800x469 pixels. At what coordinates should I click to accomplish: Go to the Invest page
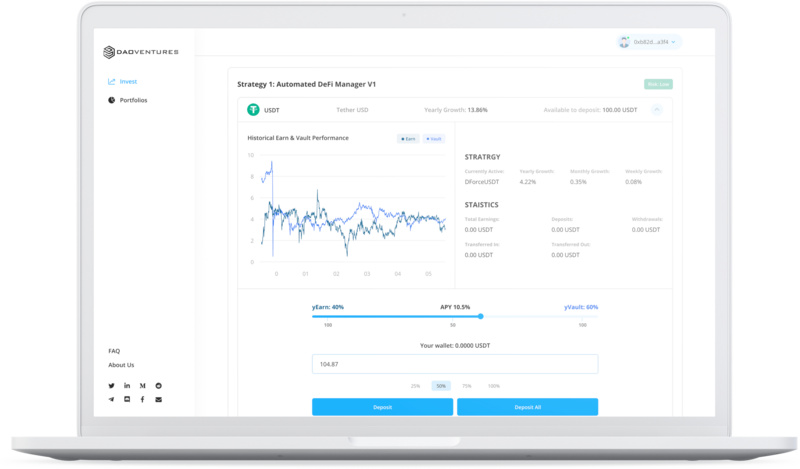click(127, 82)
